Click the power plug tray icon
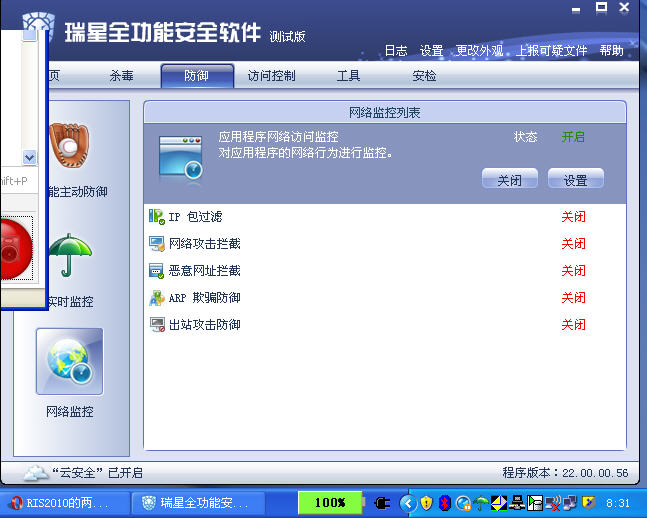This screenshot has width=647, height=518. [382, 503]
